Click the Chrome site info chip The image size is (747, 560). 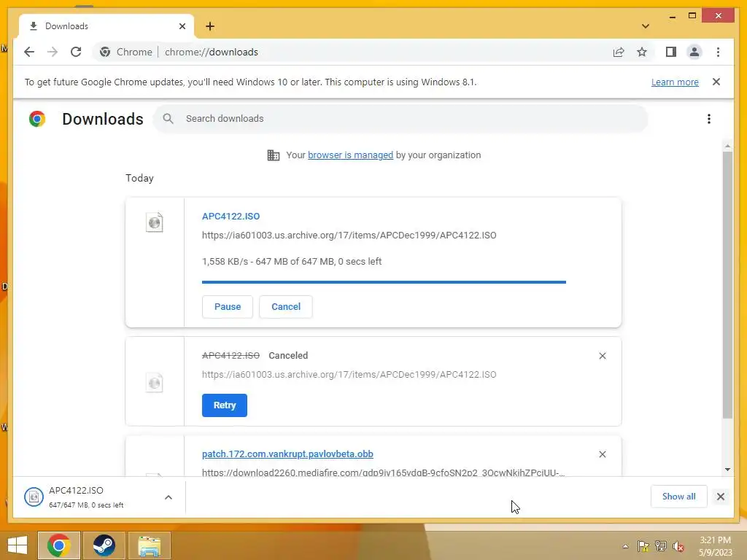pos(126,52)
